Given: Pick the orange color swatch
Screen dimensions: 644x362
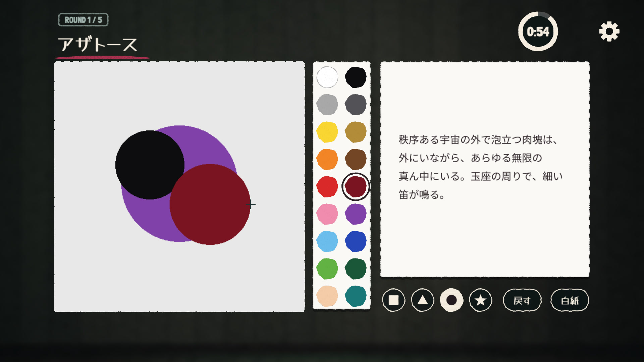Looking at the screenshot, I should pyautogui.click(x=327, y=160).
